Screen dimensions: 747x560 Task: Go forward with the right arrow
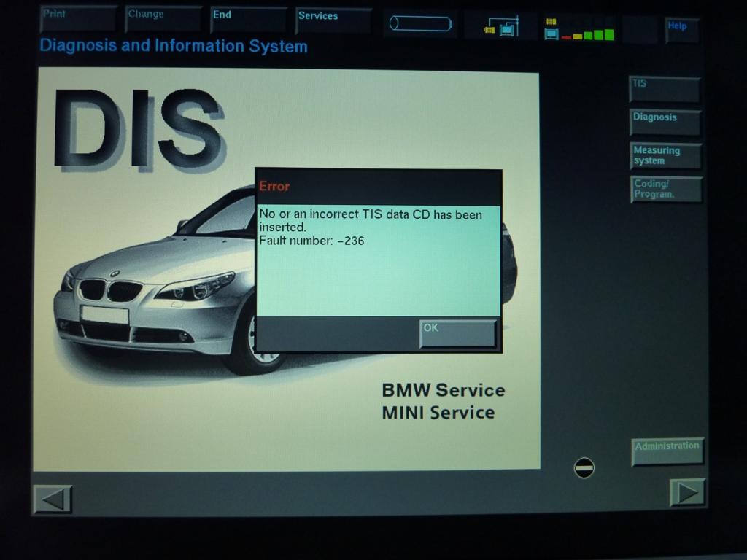pos(687,493)
